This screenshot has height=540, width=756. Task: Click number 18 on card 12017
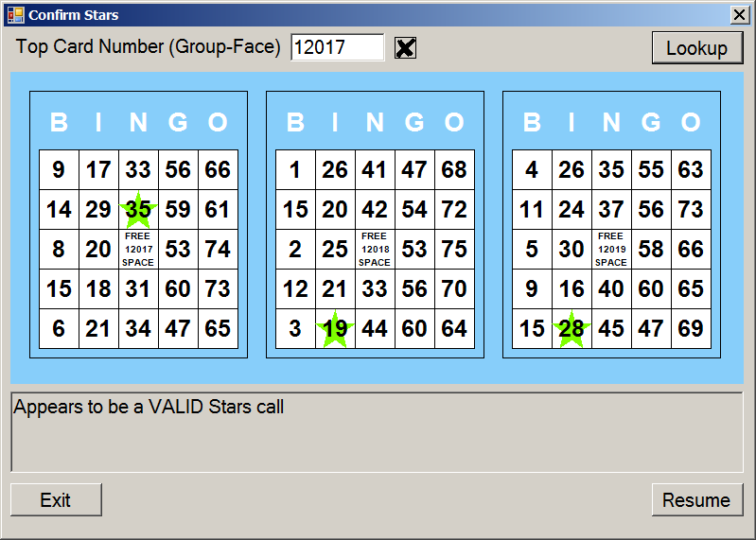98,289
